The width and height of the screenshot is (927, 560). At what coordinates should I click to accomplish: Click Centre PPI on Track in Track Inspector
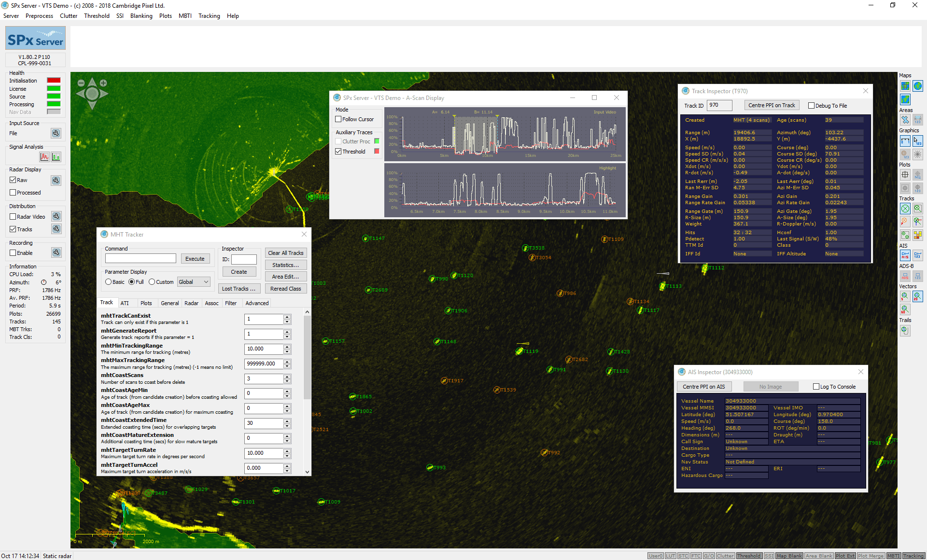coord(772,105)
